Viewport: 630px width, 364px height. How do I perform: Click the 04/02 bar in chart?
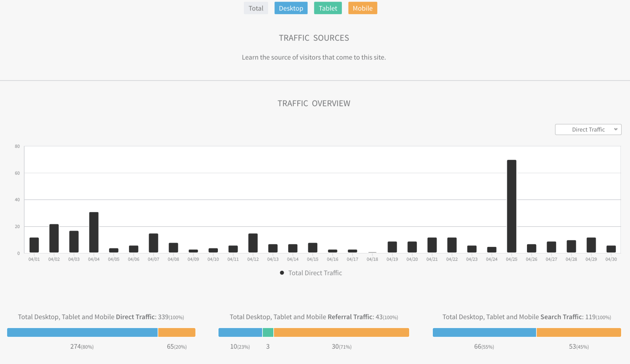point(54,238)
